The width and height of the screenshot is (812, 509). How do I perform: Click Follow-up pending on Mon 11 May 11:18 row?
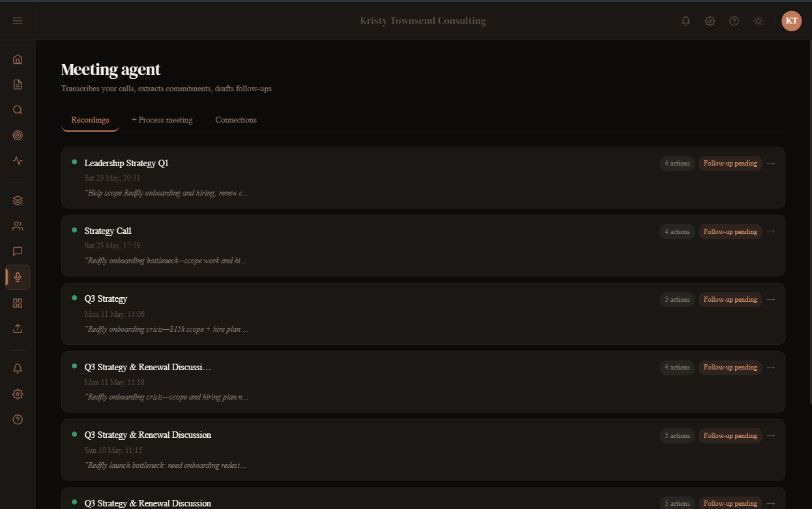click(731, 368)
